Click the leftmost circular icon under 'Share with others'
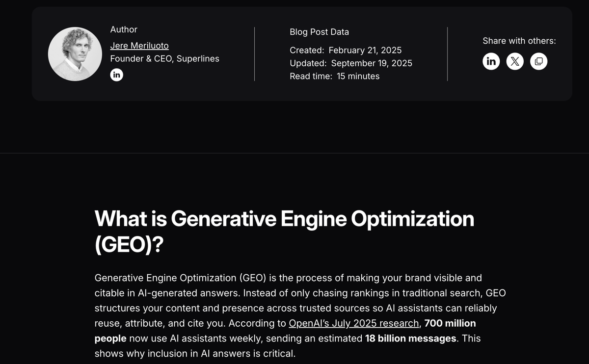Viewport: 589px width, 364px height. 491,61
